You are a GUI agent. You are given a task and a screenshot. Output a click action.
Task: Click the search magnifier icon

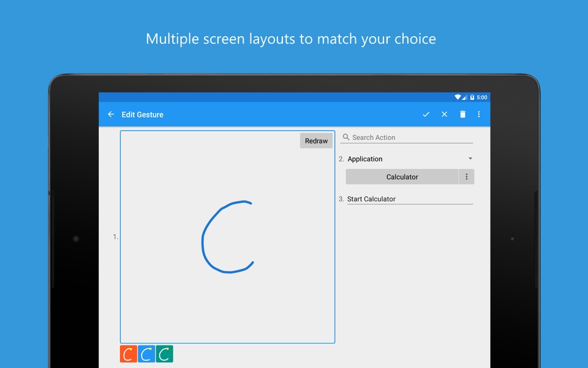click(345, 137)
